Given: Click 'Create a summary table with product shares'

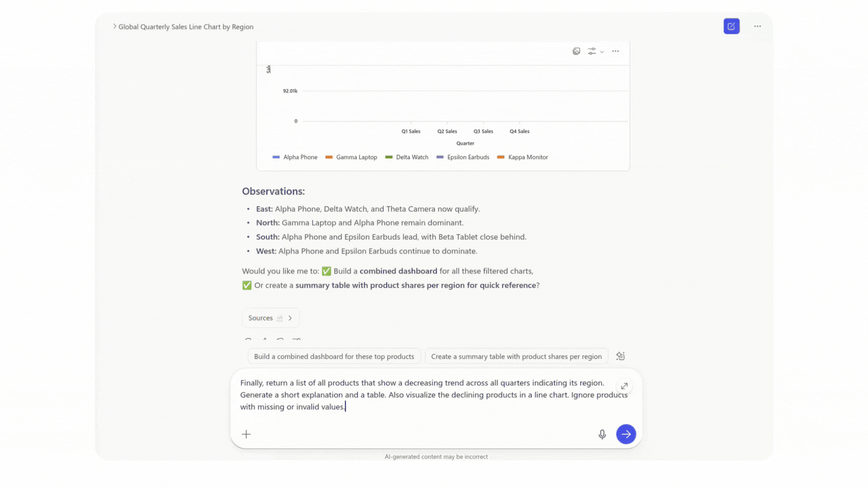Looking at the screenshot, I should pos(516,356).
